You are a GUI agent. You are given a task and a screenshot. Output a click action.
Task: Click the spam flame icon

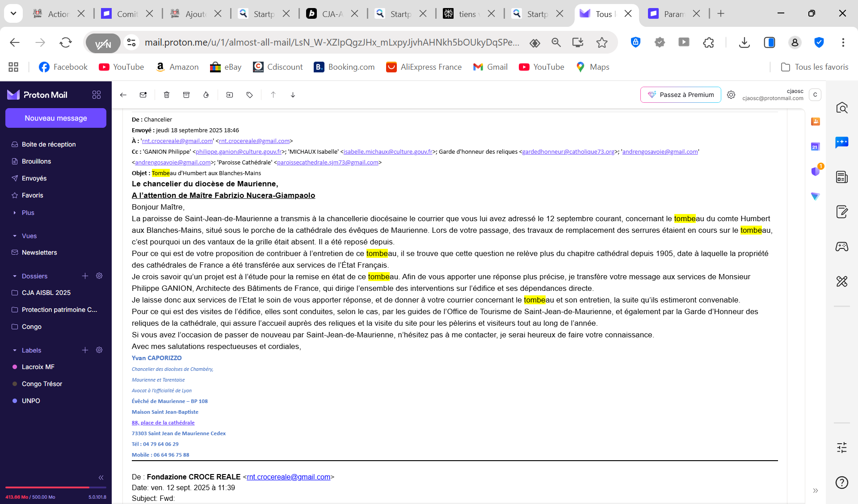coord(206,95)
